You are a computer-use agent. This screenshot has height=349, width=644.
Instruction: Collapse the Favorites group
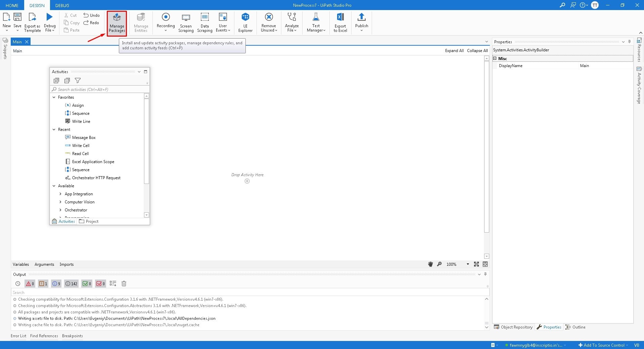tap(54, 97)
